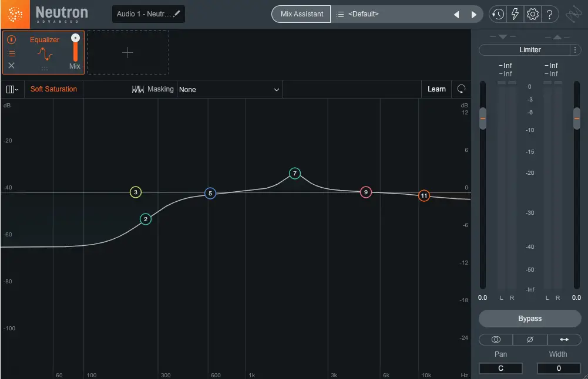Open the spectrum view options dropdown

(x=12, y=89)
